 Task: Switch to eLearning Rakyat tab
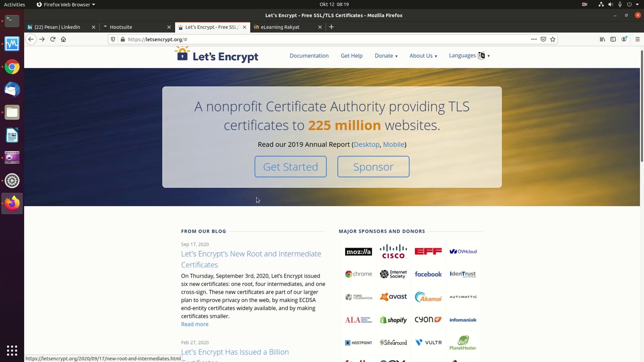[288, 27]
